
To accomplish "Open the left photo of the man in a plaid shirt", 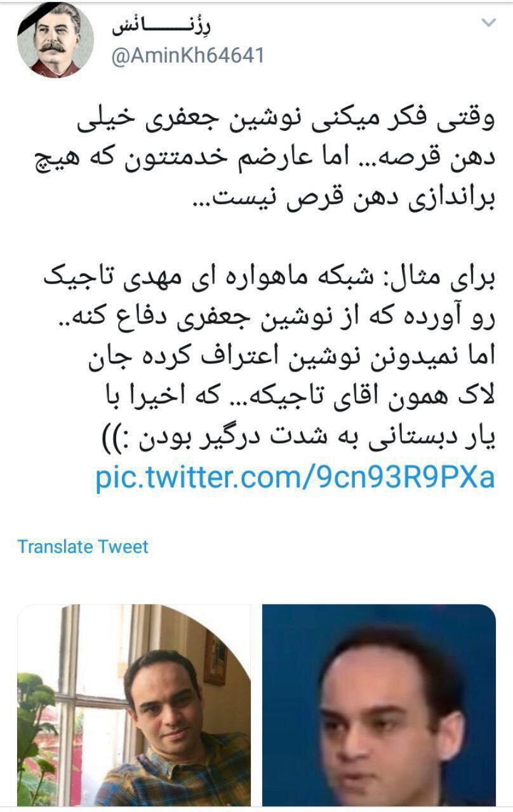I will (x=134, y=705).
